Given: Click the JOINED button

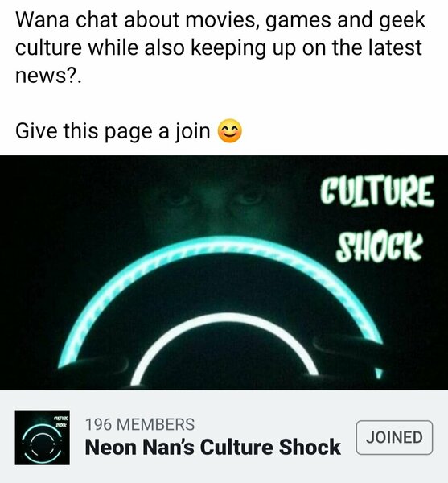Looking at the screenshot, I should tap(394, 437).
